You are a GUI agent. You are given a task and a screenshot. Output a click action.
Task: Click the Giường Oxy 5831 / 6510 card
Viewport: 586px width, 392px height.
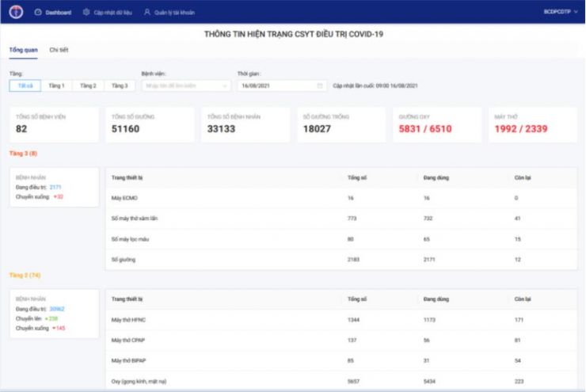(x=436, y=125)
